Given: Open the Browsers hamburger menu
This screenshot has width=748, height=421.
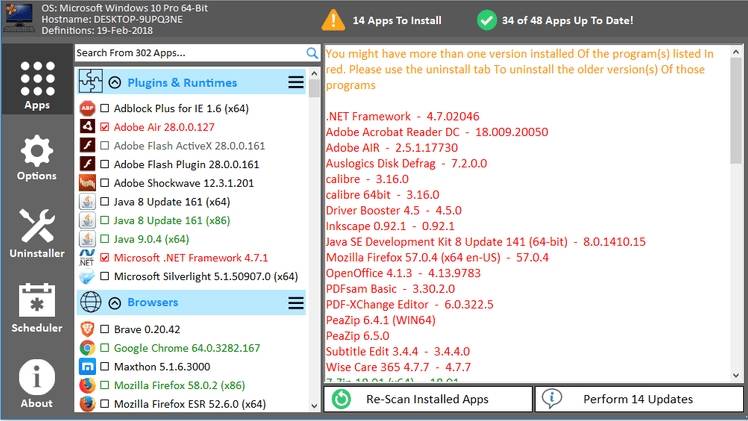Looking at the screenshot, I should (296, 303).
